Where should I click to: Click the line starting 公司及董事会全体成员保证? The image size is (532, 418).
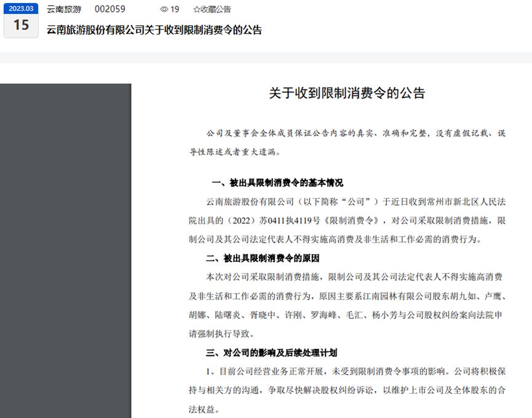pyautogui.click(x=356, y=133)
